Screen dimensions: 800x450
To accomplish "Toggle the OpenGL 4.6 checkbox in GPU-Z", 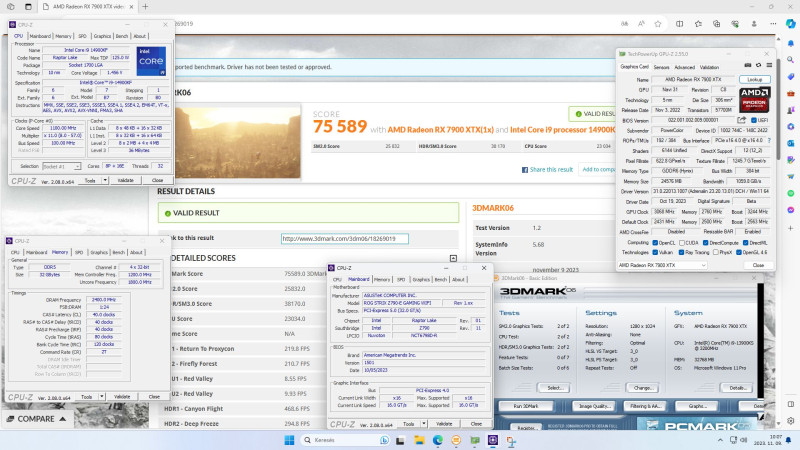I will [739, 253].
